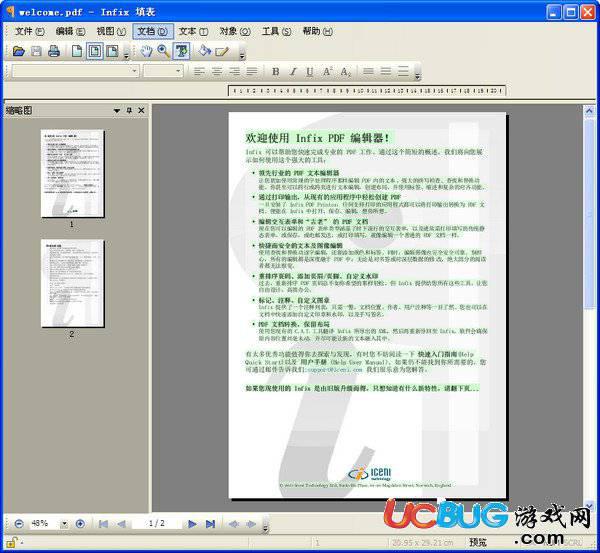
Task: Apply subscript formatting
Action: (x=345, y=71)
